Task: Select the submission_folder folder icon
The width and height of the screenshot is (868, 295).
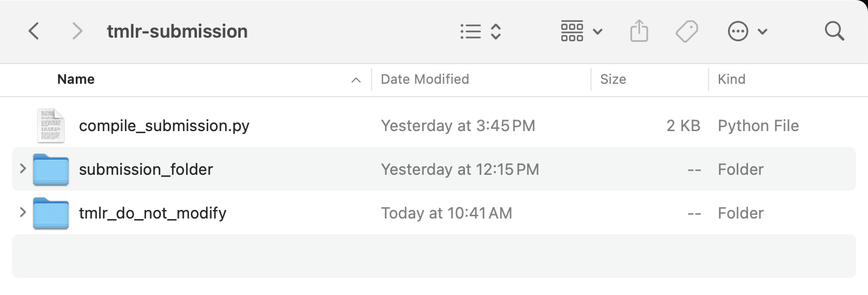Action: pos(50,169)
